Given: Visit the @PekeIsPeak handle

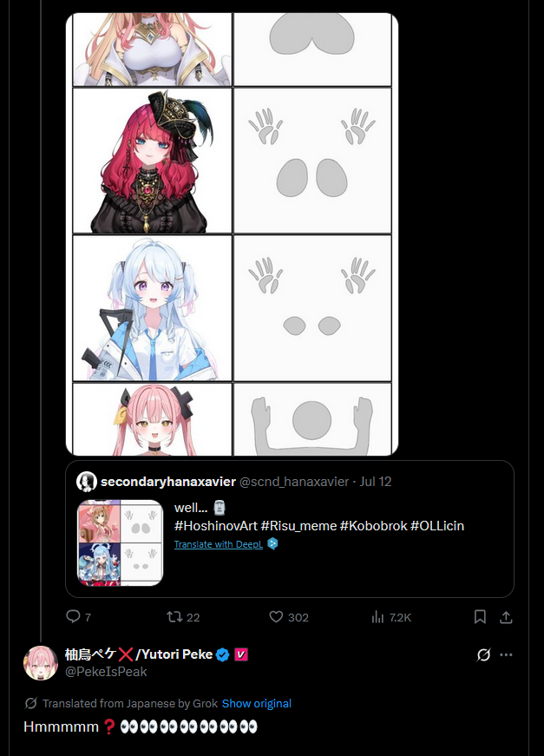Looking at the screenshot, I should tap(106, 672).
